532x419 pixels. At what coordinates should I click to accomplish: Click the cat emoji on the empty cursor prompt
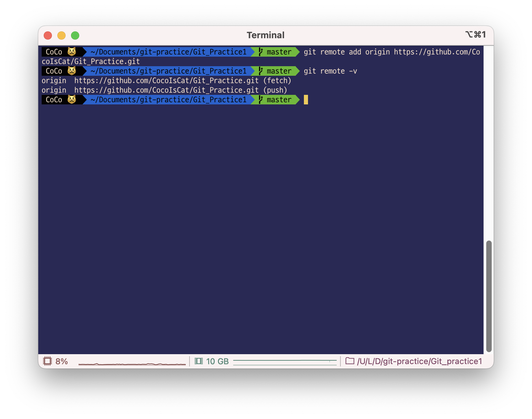tap(72, 100)
